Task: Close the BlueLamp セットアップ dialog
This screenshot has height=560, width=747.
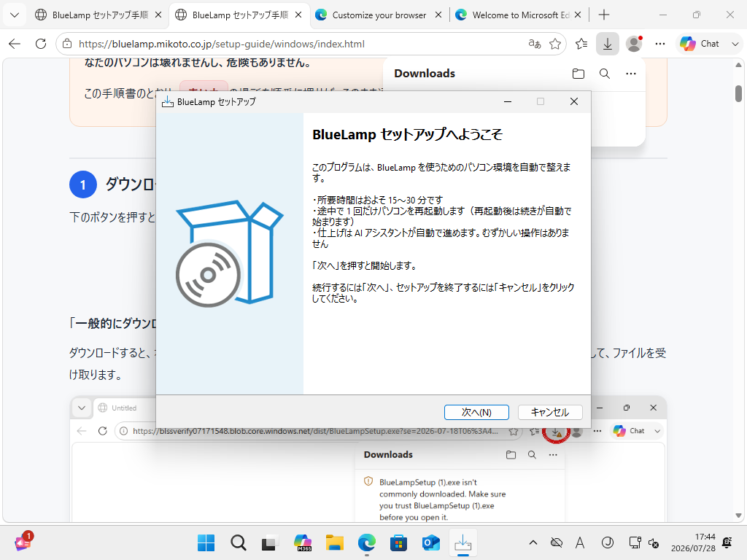Action: click(574, 101)
